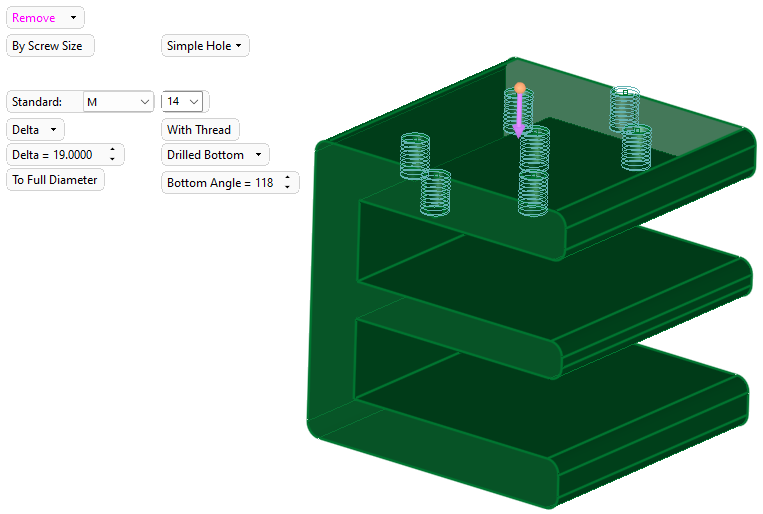The image size is (763, 514).
Task: Open the Remove operation dropdown
Action: pyautogui.click(x=45, y=18)
